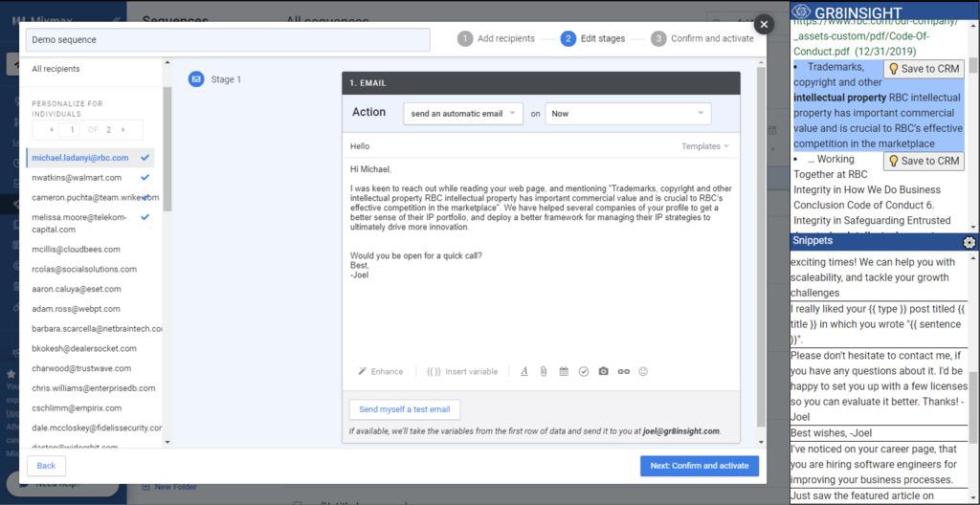Click the Snippets panel scrollbar thumb

[x=973, y=407]
